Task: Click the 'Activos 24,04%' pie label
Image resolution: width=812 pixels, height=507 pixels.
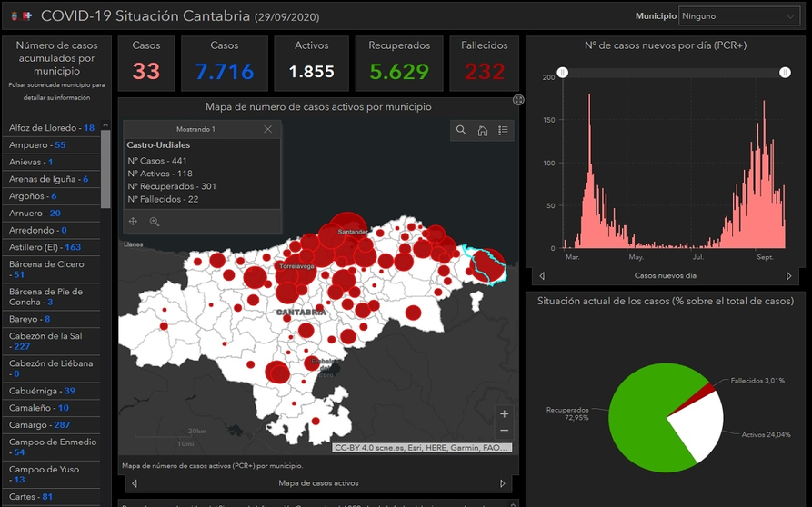Action: coord(766,434)
